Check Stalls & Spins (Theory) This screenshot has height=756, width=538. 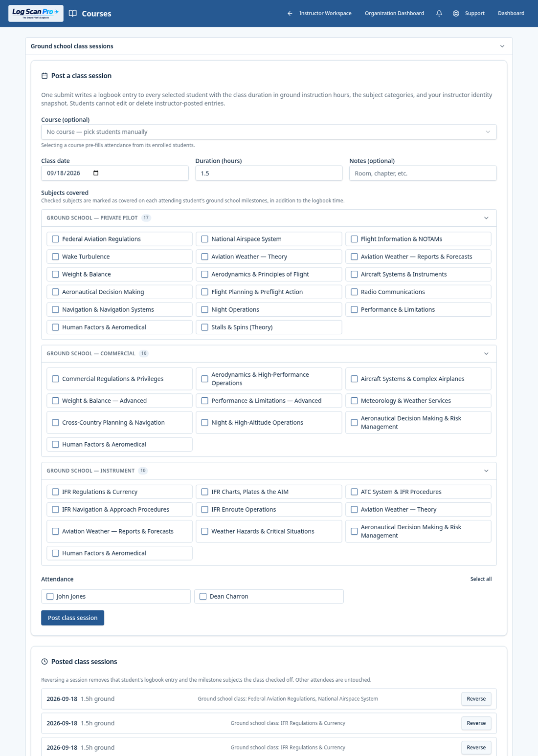pyautogui.click(x=204, y=327)
